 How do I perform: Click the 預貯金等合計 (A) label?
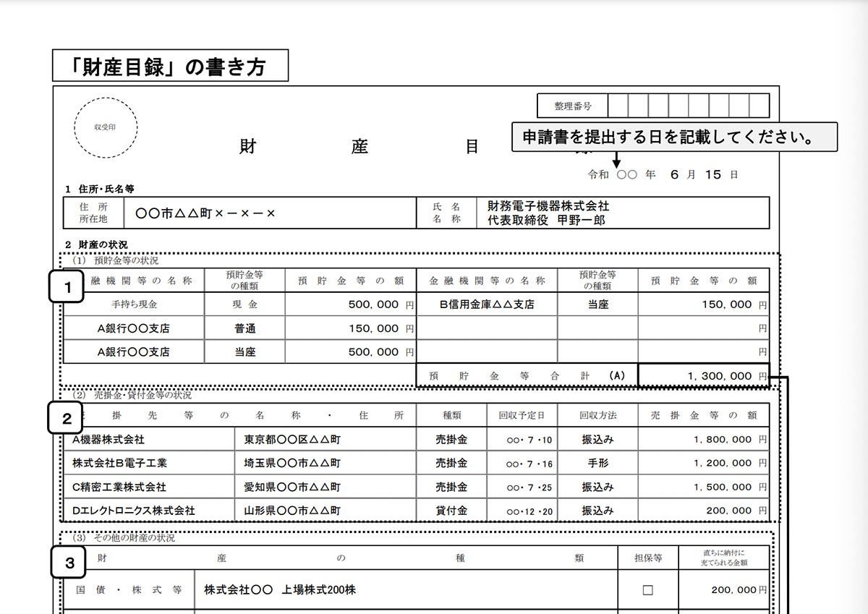tap(527, 376)
